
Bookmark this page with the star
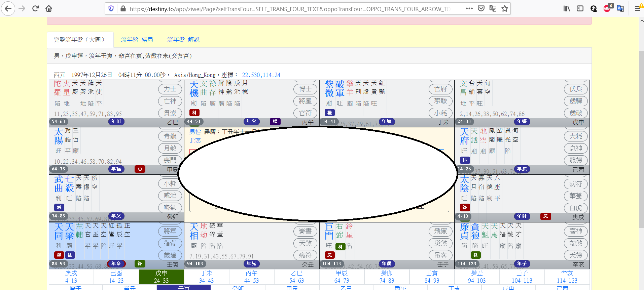[x=505, y=9]
